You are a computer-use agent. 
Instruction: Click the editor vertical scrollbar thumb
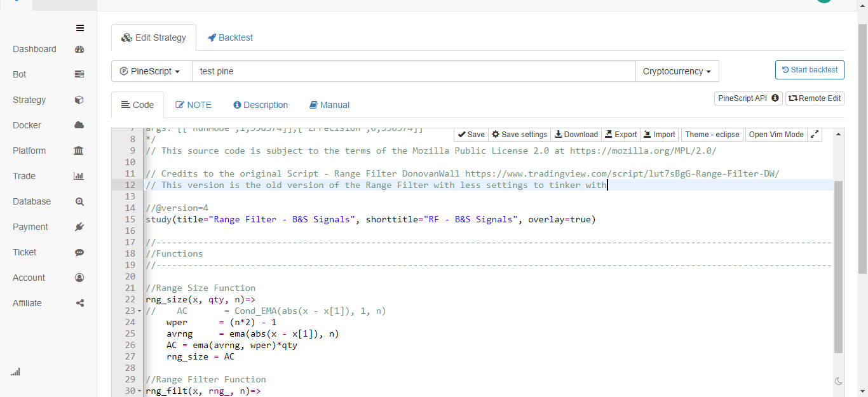click(x=838, y=267)
